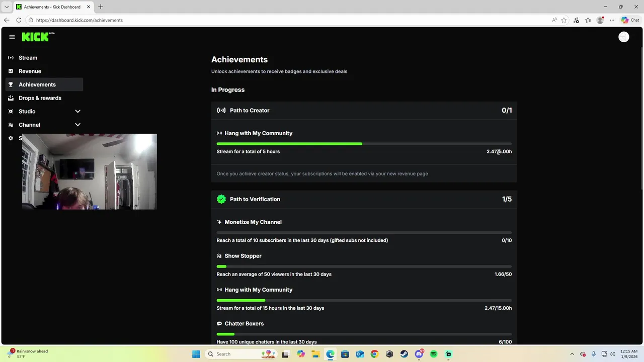Open the taskbar clock and date

(629, 354)
